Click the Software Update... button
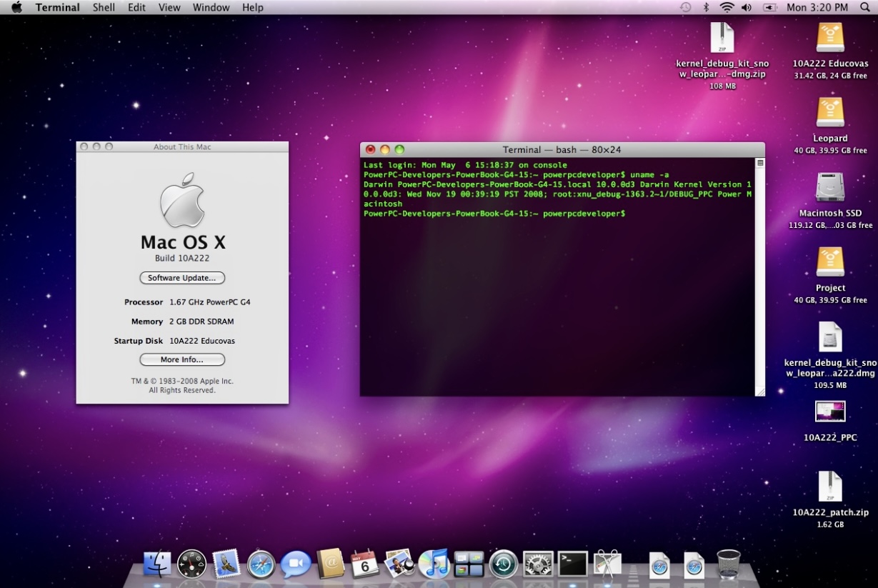Viewport: 878px width, 588px height. [182, 278]
